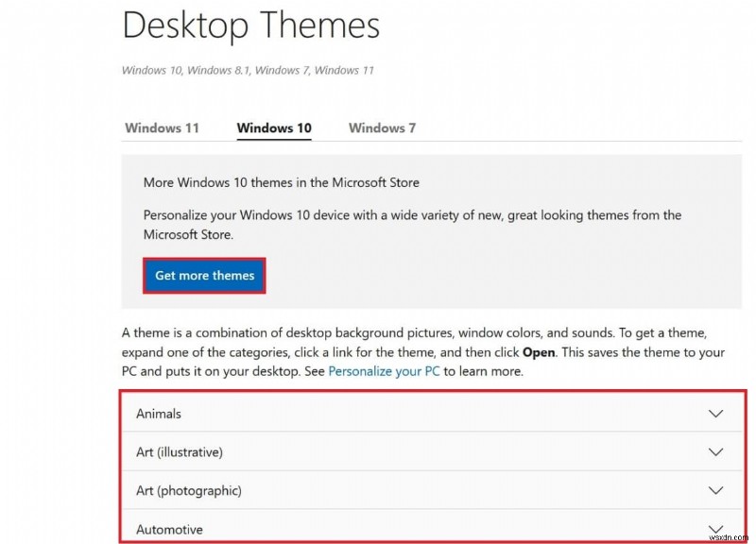Click the Automotive category row label
Screen dimensions: 756x544
click(x=170, y=530)
